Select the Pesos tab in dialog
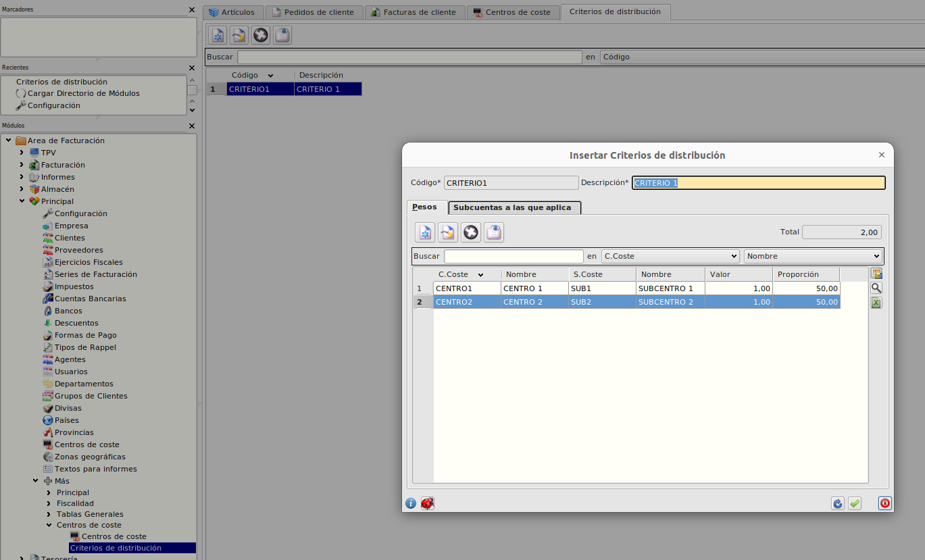This screenshot has width=925, height=560. 426,207
